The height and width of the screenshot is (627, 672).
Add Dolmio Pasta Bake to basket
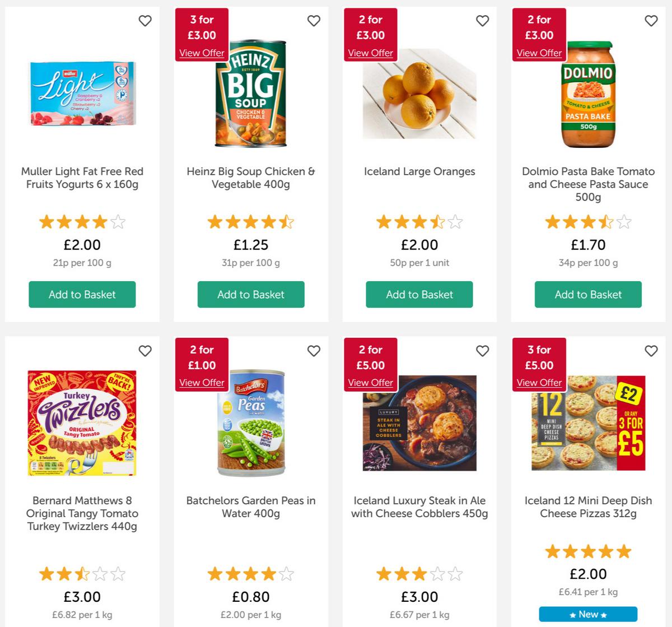(587, 294)
